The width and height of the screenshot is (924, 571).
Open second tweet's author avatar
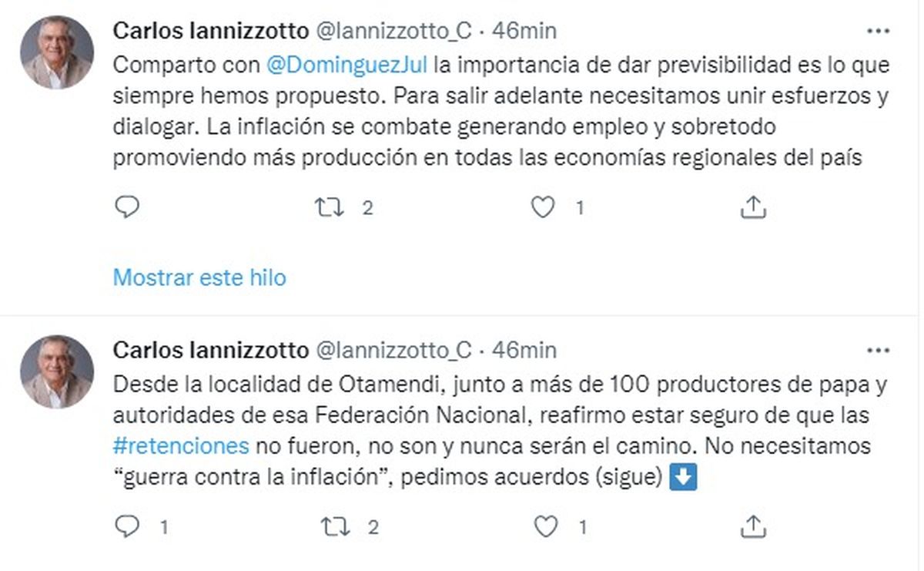pyautogui.click(x=56, y=371)
